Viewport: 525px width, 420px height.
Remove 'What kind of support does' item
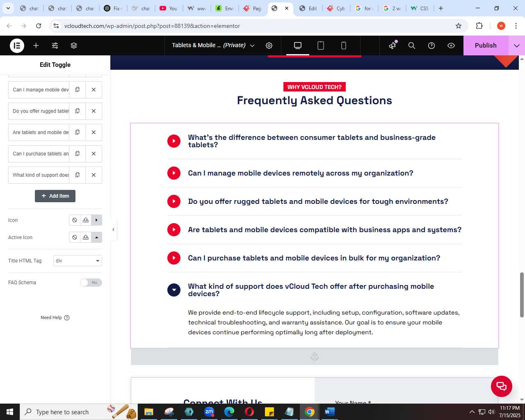pyautogui.click(x=94, y=175)
